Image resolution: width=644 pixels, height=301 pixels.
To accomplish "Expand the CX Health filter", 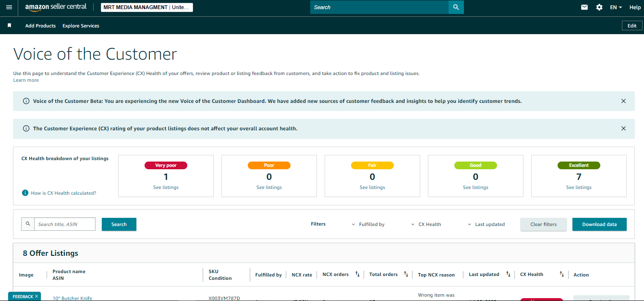I will point(426,224).
